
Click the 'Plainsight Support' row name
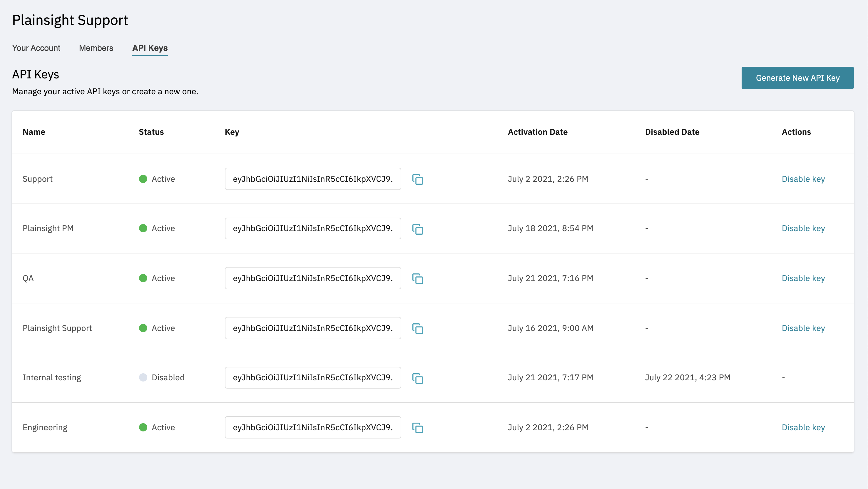(x=57, y=328)
